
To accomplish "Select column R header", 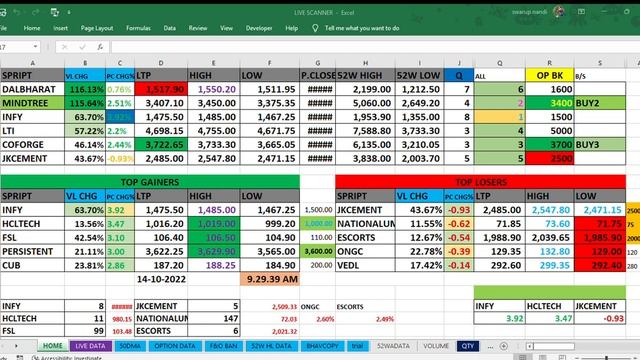I will point(549,63).
